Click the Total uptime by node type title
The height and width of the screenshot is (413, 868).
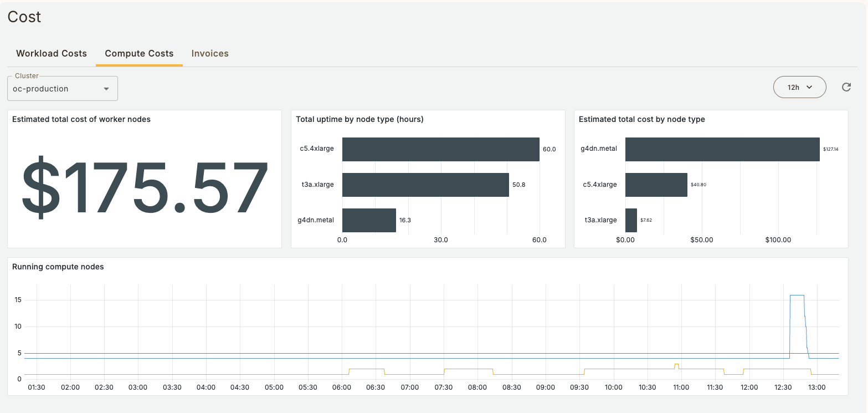(359, 119)
